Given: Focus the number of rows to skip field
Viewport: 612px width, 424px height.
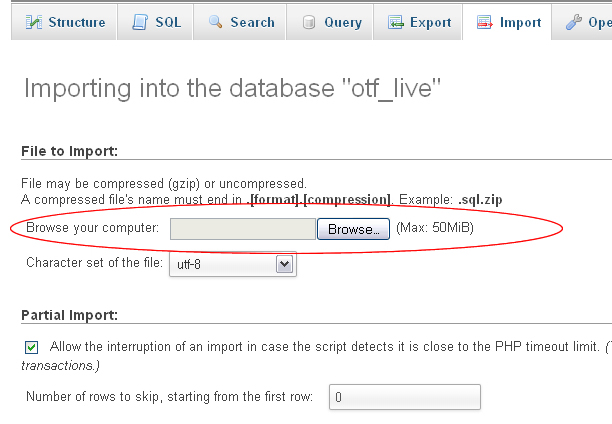Looking at the screenshot, I should coord(404,397).
